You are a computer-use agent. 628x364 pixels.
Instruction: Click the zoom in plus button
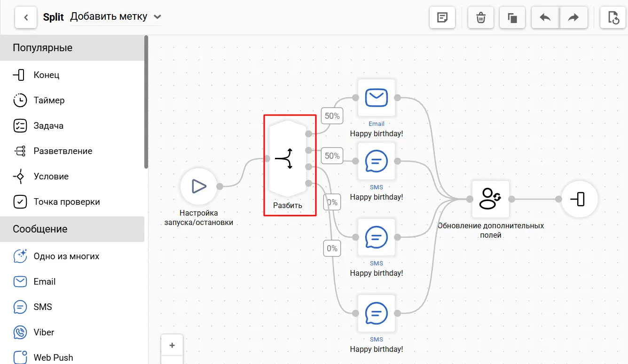coord(172,345)
